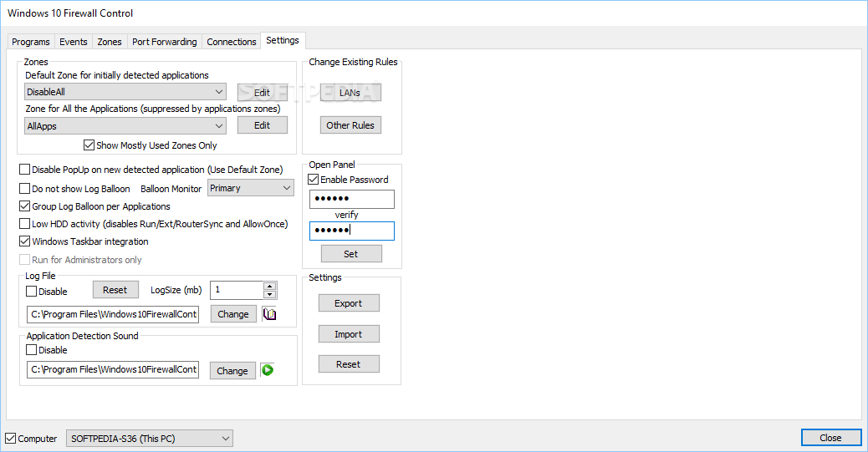Click Set to apply password
This screenshot has width=868, height=452.
[x=351, y=254]
